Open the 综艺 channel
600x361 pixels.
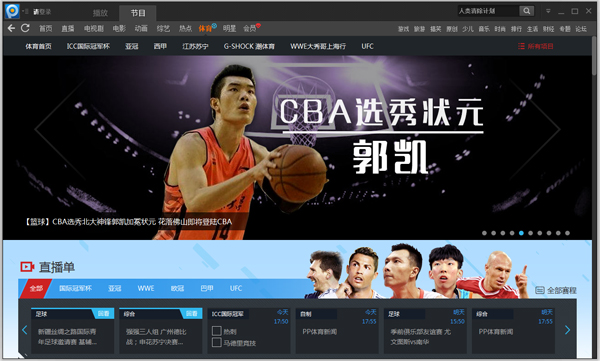[x=163, y=28]
